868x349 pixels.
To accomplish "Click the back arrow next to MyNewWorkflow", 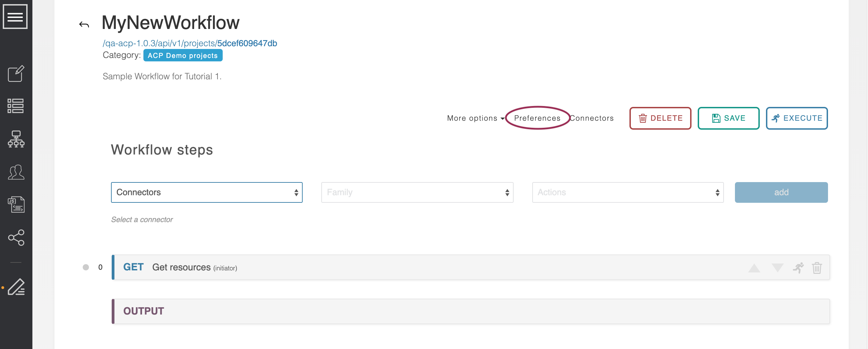I will pos(84,24).
